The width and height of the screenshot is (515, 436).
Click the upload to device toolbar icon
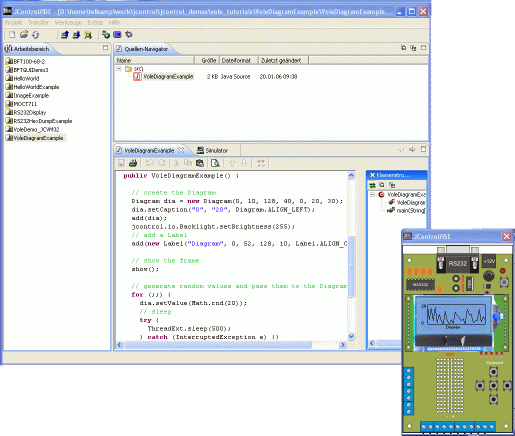[x=65, y=34]
